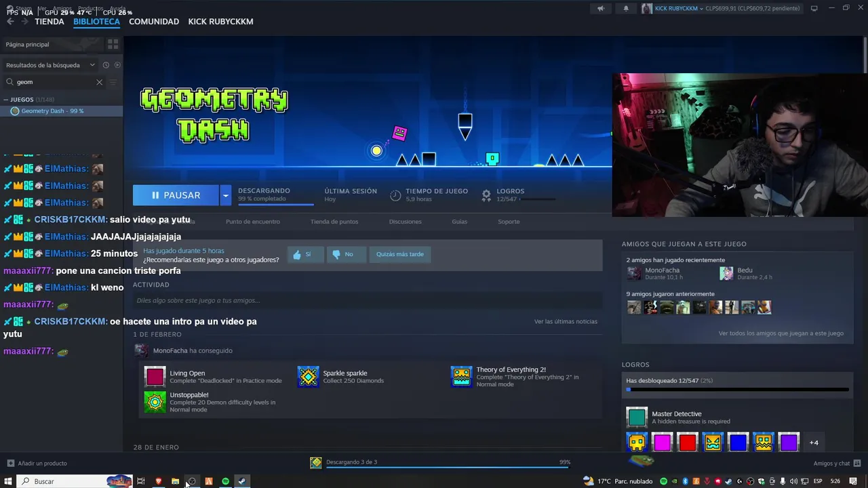Open 'Ver las últimas noticias' link
868x488 pixels.
coord(566,321)
